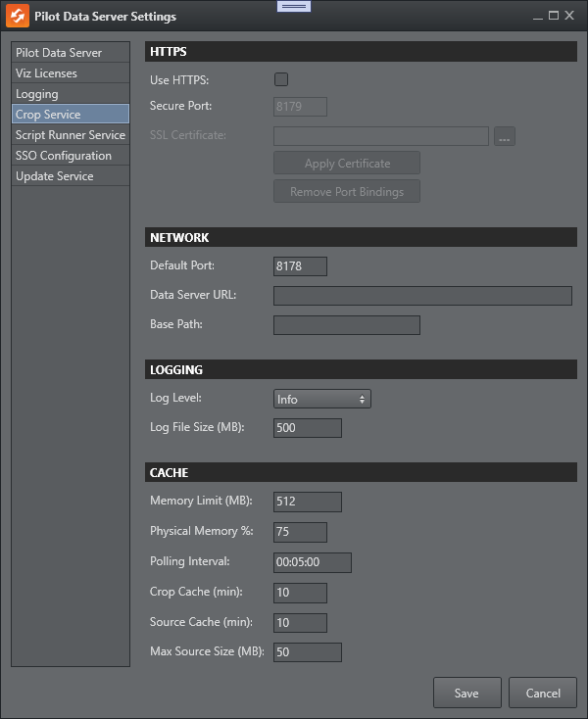Go to Script Runner Service settings
Viewport: 588px width, 719px height.
70,135
